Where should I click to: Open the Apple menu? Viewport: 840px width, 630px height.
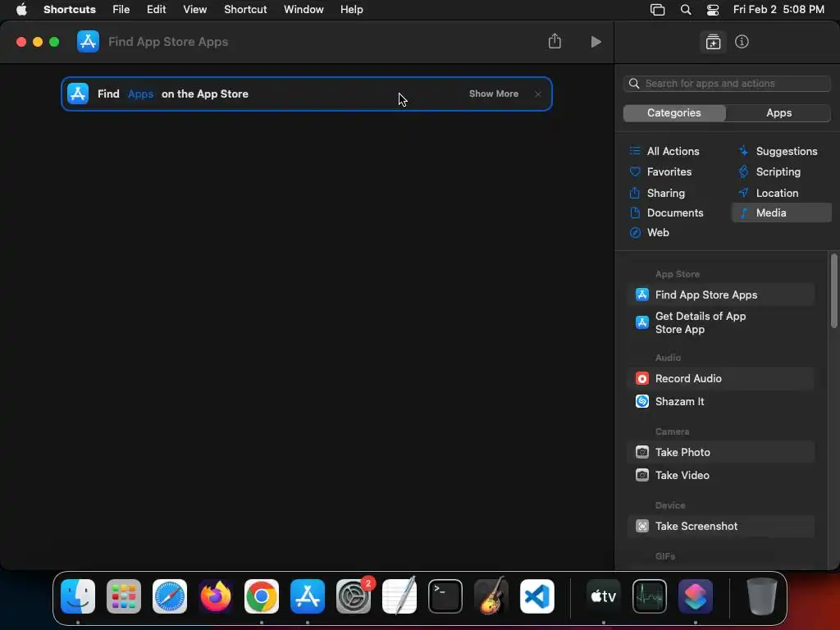[21, 9]
